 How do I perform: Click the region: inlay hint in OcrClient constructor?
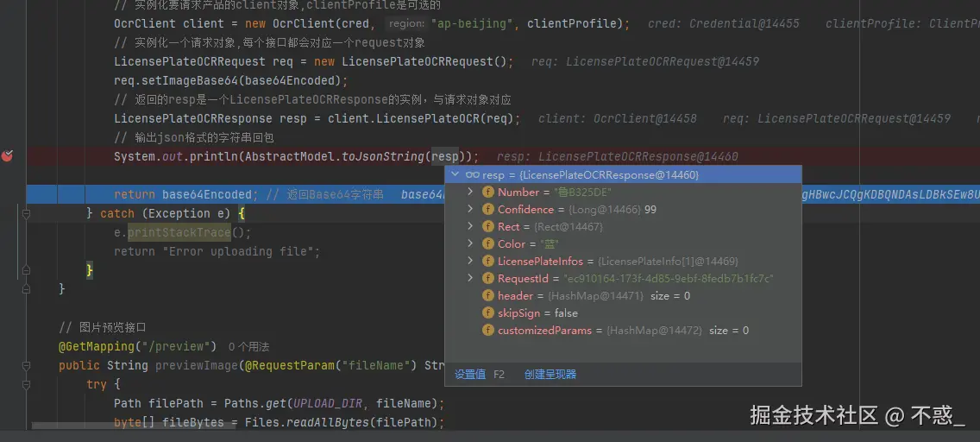click(406, 24)
